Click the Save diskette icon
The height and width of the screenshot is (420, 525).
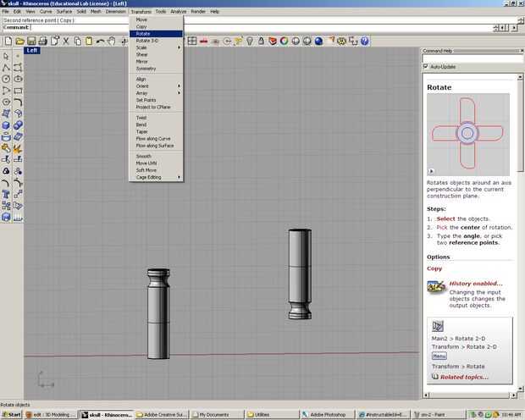pyautogui.click(x=31, y=41)
